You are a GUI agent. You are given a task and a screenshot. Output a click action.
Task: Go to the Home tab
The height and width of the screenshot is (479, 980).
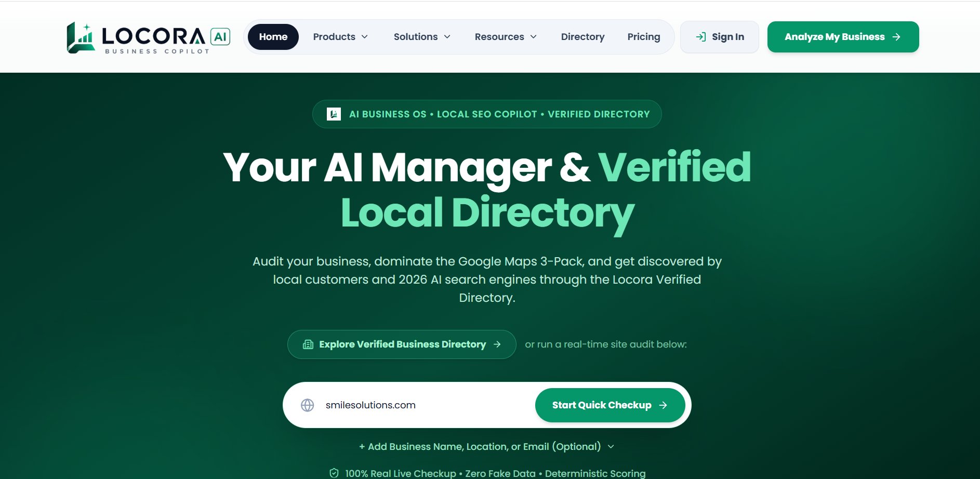273,37
